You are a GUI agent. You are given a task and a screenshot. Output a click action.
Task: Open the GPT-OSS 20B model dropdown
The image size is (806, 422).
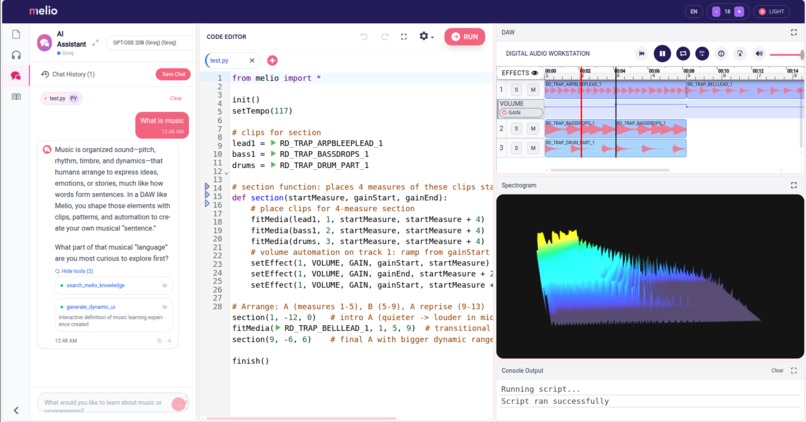(x=151, y=43)
